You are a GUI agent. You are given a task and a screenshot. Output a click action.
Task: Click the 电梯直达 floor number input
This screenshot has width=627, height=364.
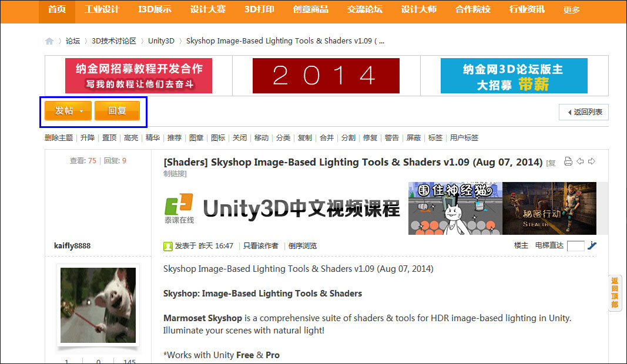click(576, 246)
